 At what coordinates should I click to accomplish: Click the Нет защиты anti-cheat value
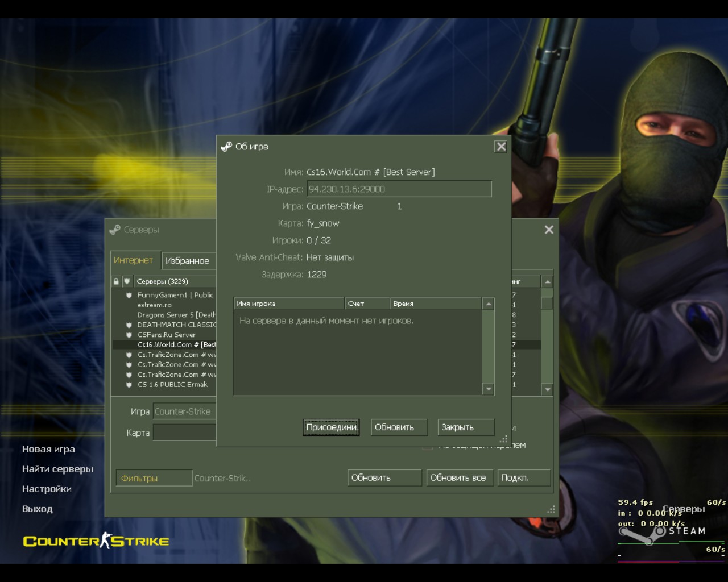point(330,257)
